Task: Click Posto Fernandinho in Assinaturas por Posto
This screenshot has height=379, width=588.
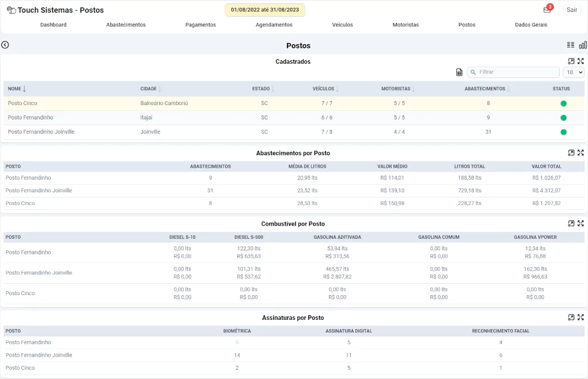Action: pos(28,342)
